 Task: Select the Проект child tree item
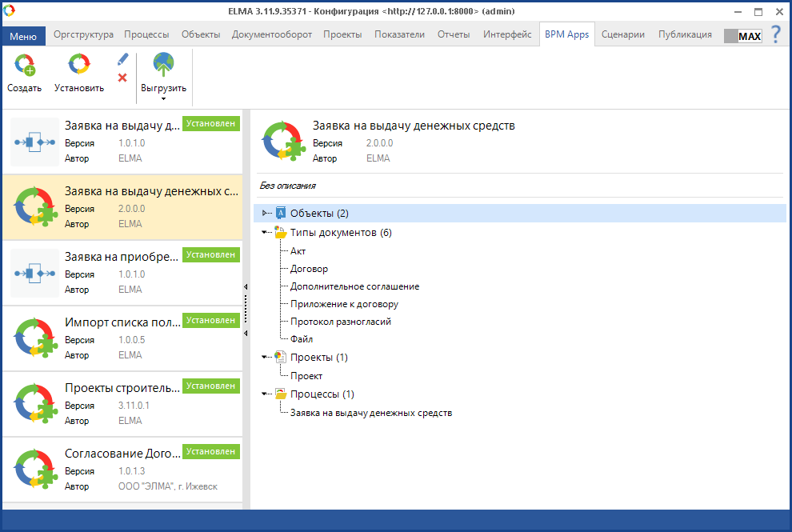click(x=306, y=376)
